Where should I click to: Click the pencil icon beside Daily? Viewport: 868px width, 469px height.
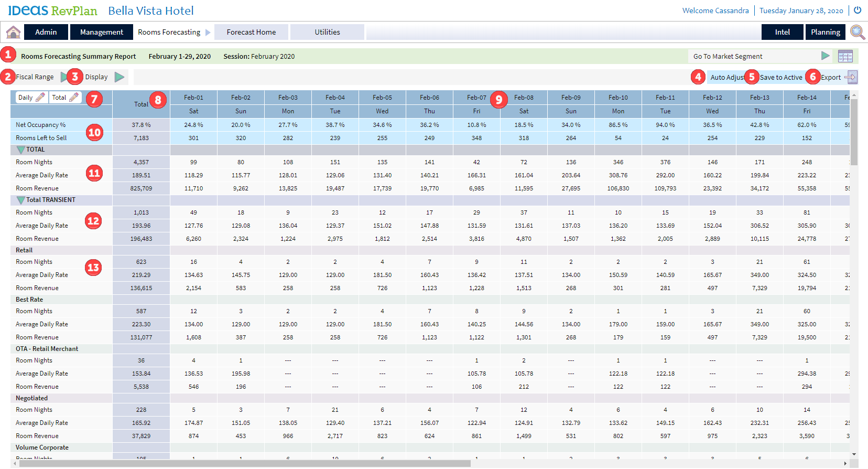pyautogui.click(x=40, y=98)
